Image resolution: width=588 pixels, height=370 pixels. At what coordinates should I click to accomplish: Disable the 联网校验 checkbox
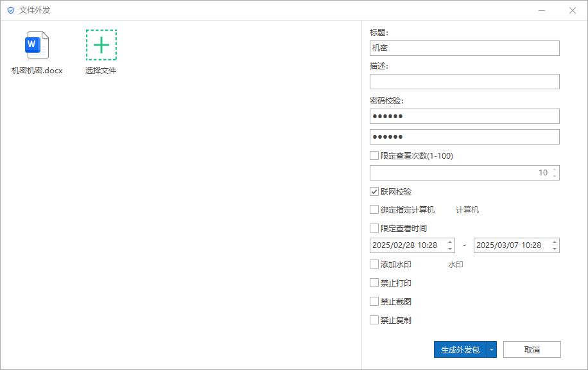click(374, 191)
